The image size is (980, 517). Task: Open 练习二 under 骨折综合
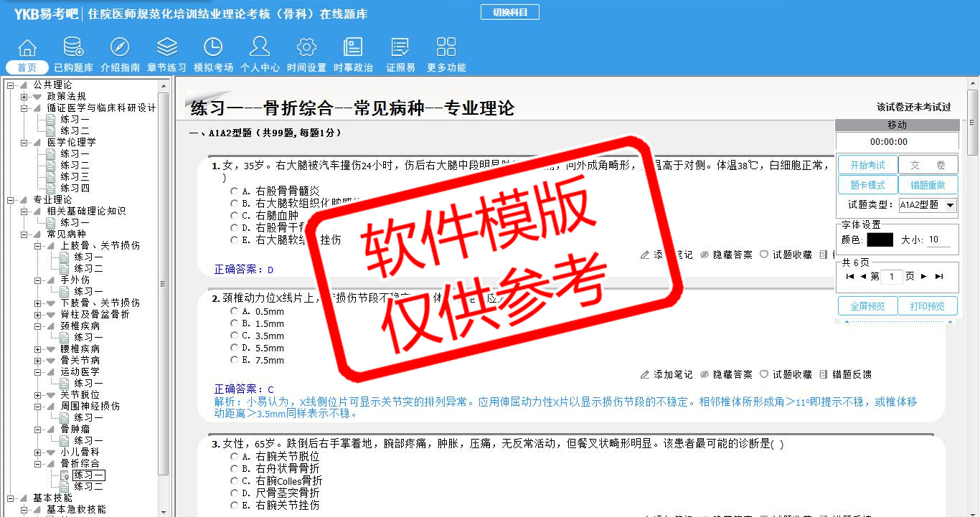click(x=88, y=487)
